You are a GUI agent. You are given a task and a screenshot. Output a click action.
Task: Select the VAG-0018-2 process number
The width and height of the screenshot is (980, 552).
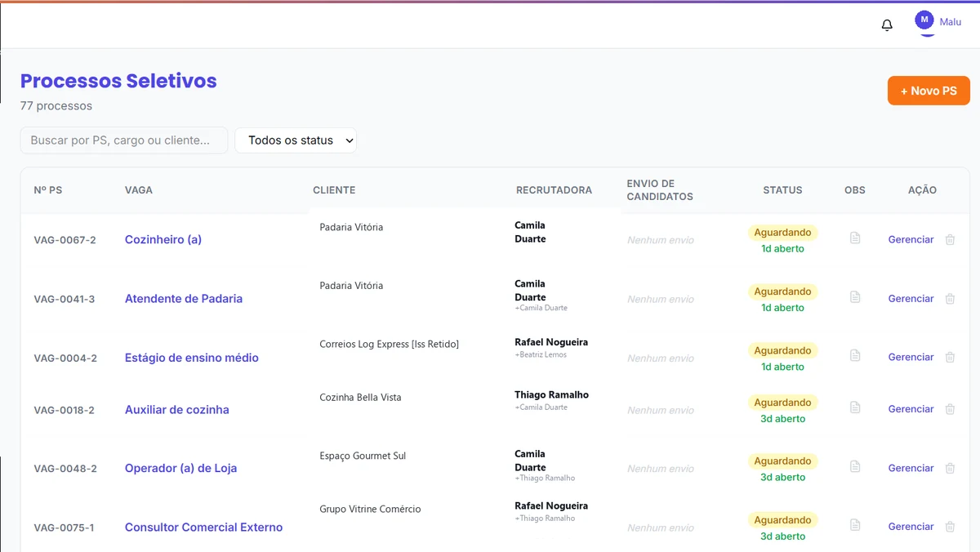[x=65, y=410]
